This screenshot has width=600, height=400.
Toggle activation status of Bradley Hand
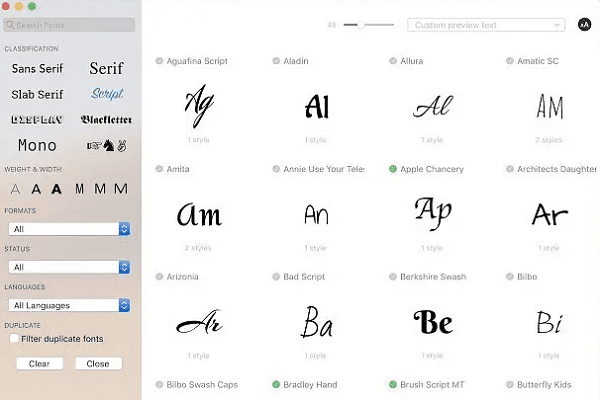coord(276,384)
